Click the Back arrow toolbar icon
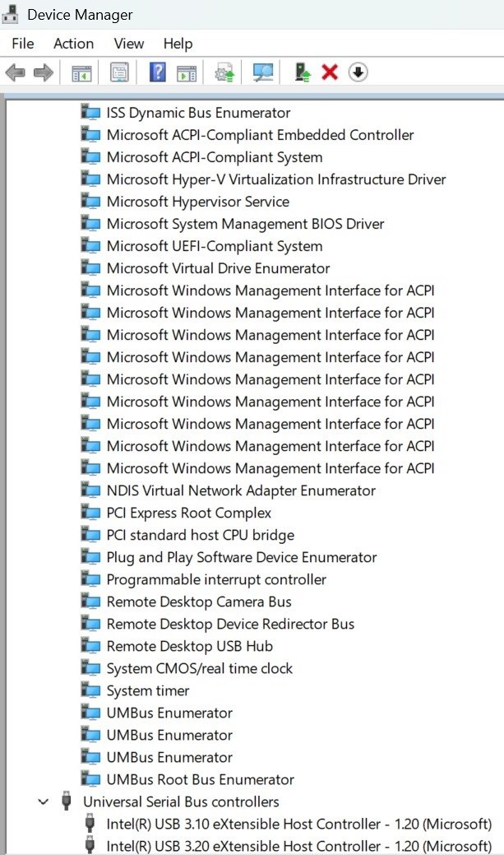 click(x=16, y=72)
